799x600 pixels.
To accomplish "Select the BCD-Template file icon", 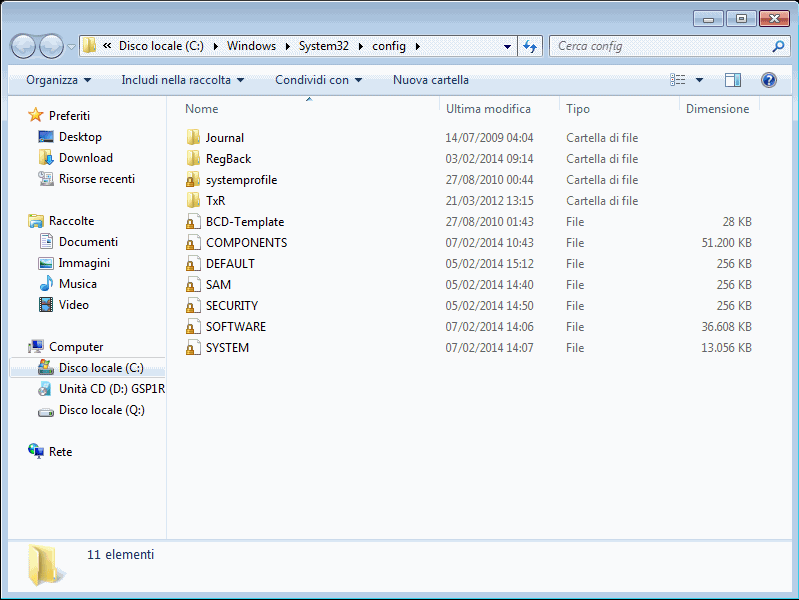I will coord(193,221).
